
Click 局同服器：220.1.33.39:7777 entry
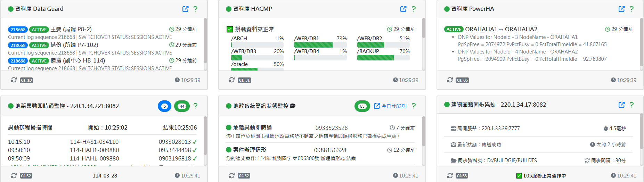pyautogui.click(x=485, y=129)
